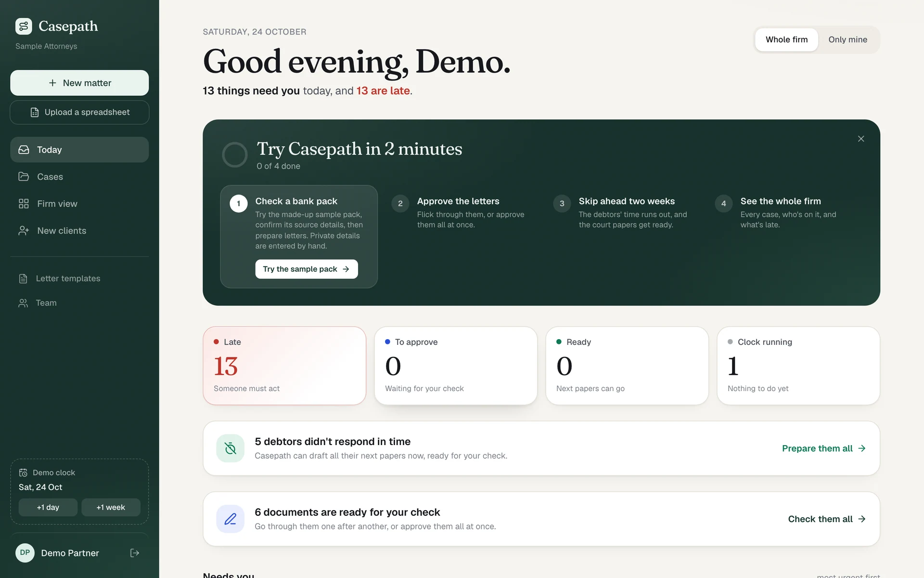
Task: Click the Cases folder icon
Action: point(24,177)
